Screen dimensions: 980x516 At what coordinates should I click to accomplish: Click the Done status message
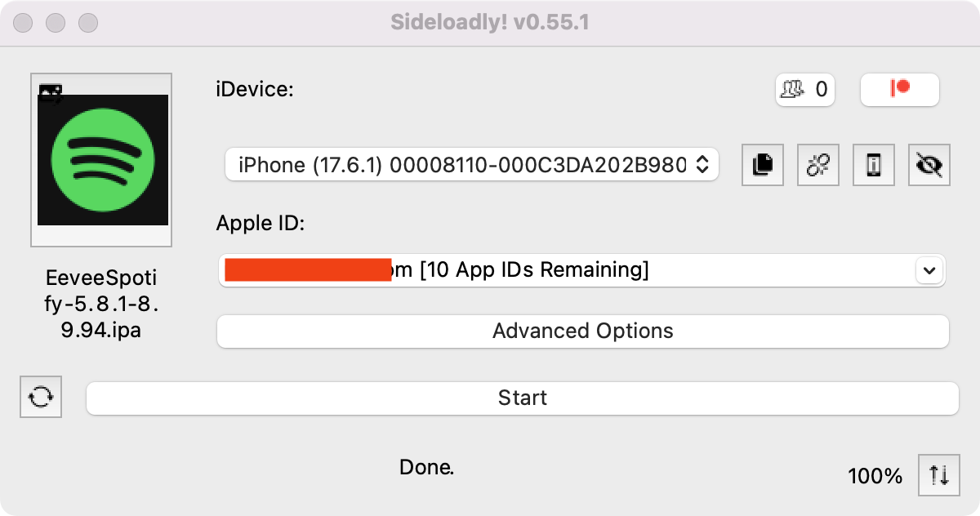(x=426, y=468)
